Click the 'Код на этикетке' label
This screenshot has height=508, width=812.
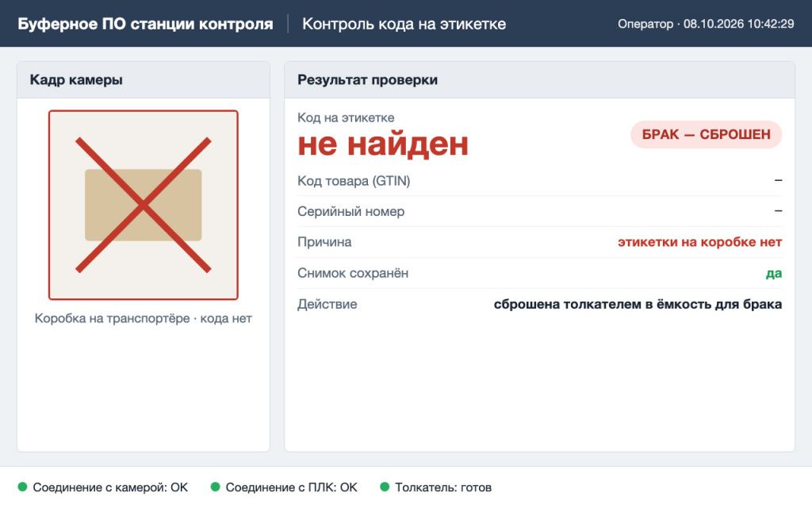coord(346,117)
